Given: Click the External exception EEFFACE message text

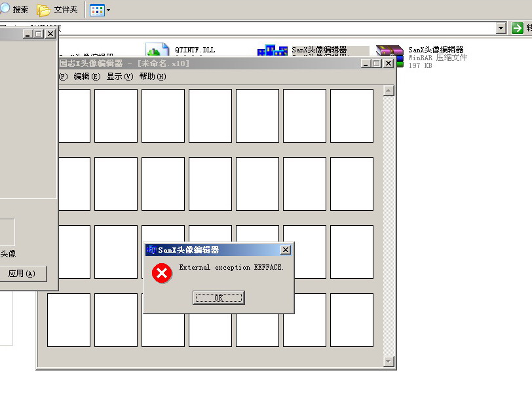Looking at the screenshot, I should coord(231,268).
